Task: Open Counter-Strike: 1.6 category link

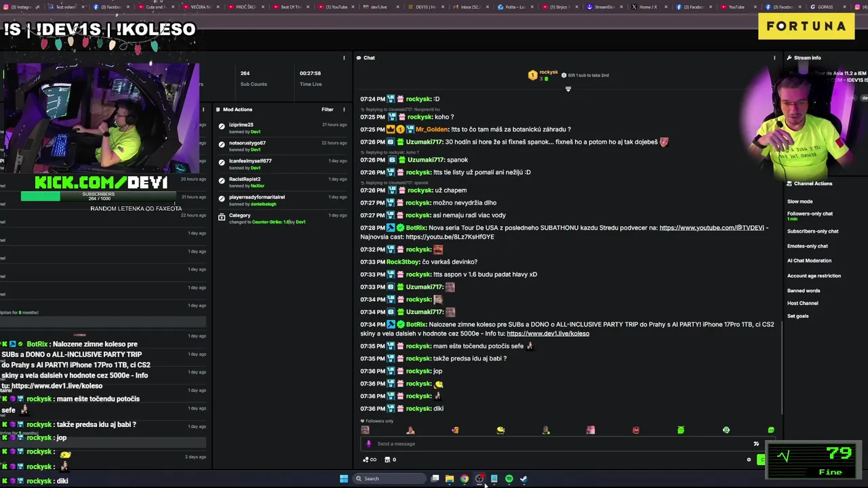Action: tap(271, 222)
